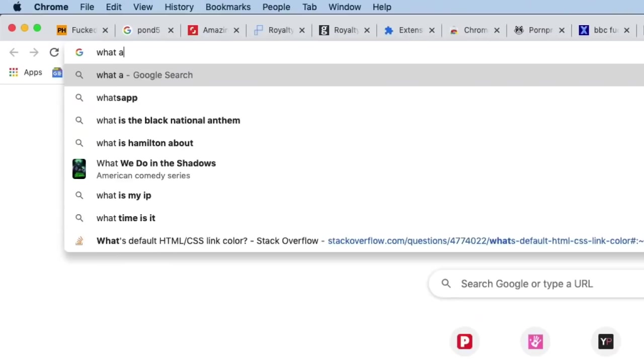Image resolution: width=644 pixels, height=362 pixels.
Task: Close the Chrome web store tab
Action: [497, 30]
